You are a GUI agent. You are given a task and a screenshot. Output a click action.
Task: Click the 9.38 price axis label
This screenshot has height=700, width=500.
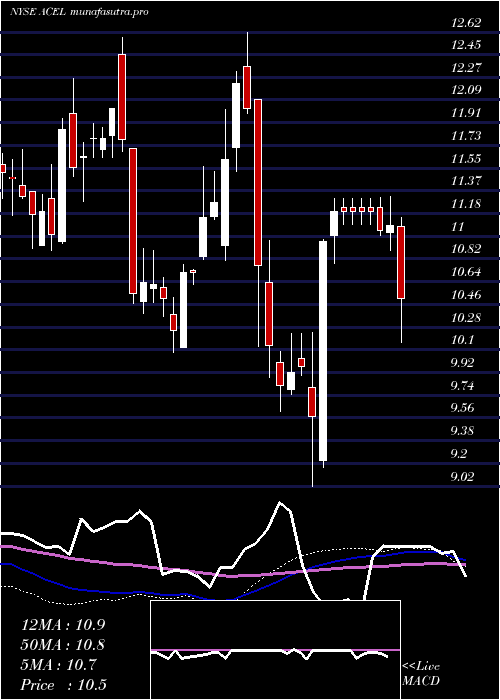tap(462, 431)
